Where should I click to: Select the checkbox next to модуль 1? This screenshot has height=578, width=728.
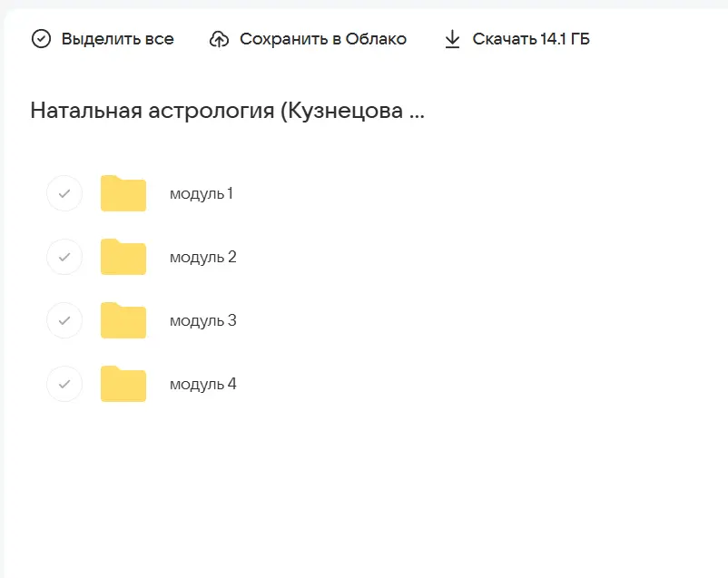point(64,193)
